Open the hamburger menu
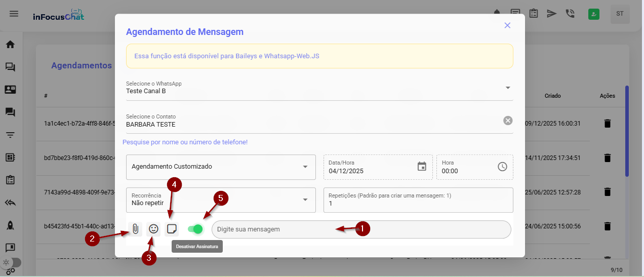Screen dimensions: 644x277 click(x=14, y=14)
